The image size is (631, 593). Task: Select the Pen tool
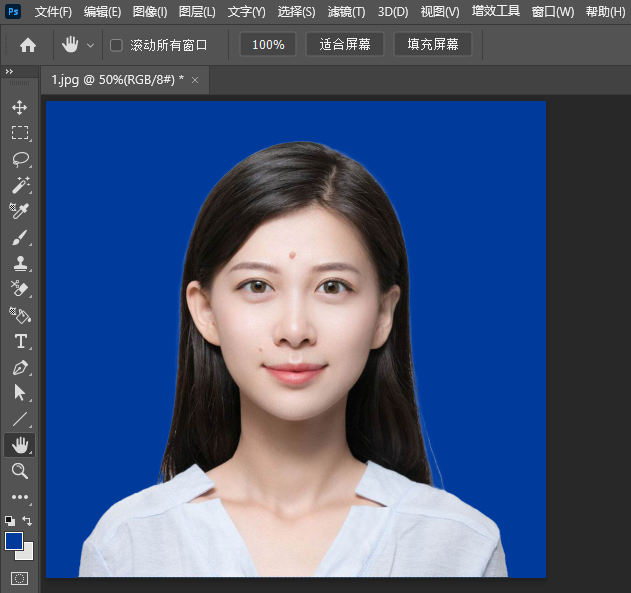tap(20, 367)
